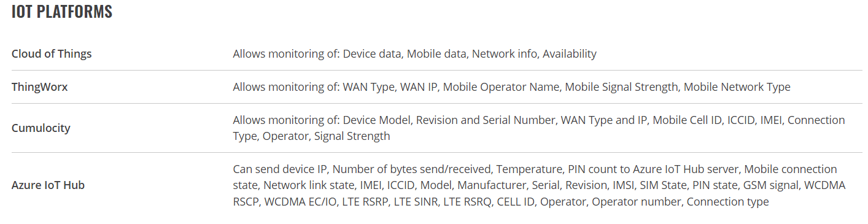Click 'Network link state' in the Azure description

pos(310,185)
